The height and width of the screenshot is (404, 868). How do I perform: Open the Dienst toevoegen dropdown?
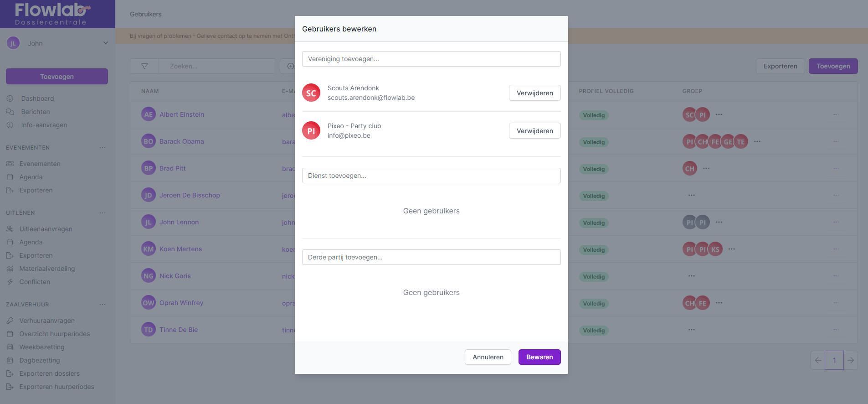coord(431,176)
